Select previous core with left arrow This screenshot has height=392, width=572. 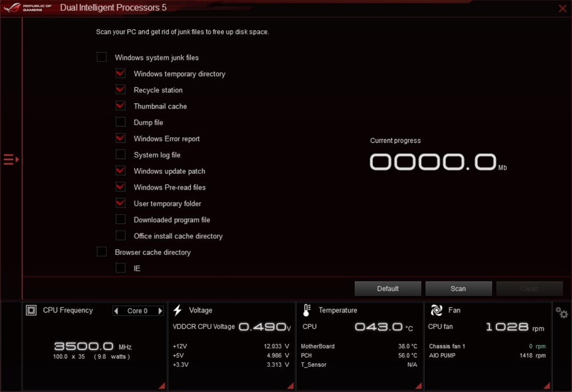click(x=116, y=311)
